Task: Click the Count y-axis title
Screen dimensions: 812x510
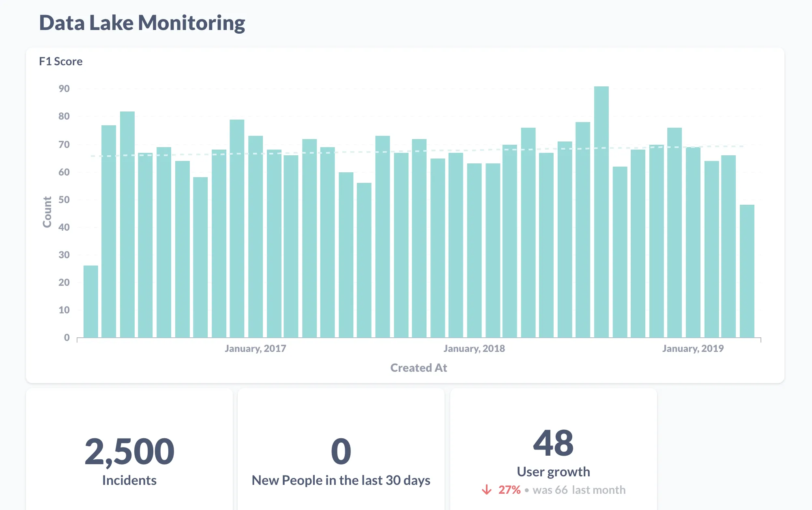Action: 47,212
